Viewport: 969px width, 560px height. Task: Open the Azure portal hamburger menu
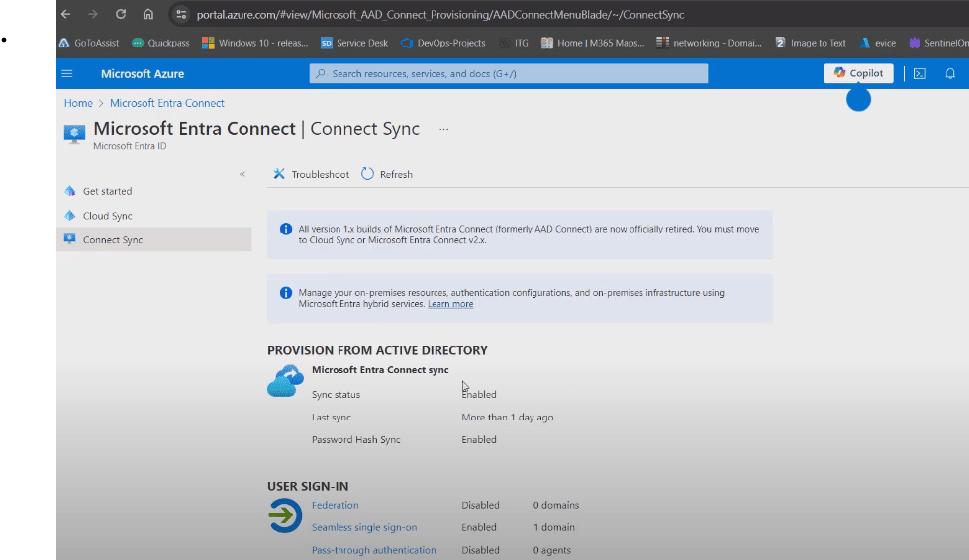point(67,74)
